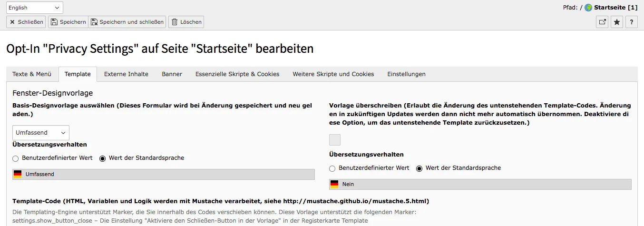
Task: Click the Schließen button
Action: point(26,22)
